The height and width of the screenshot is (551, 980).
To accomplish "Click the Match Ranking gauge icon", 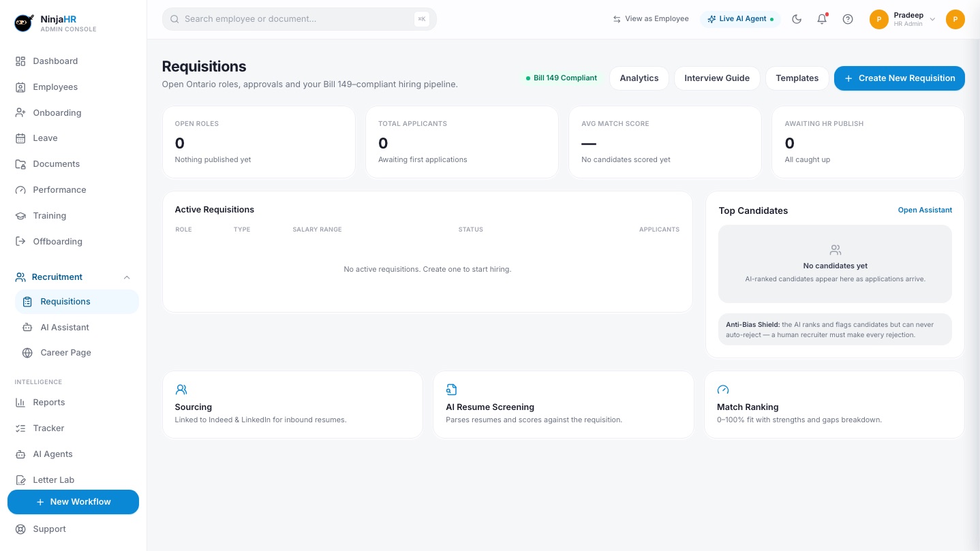I will (723, 390).
